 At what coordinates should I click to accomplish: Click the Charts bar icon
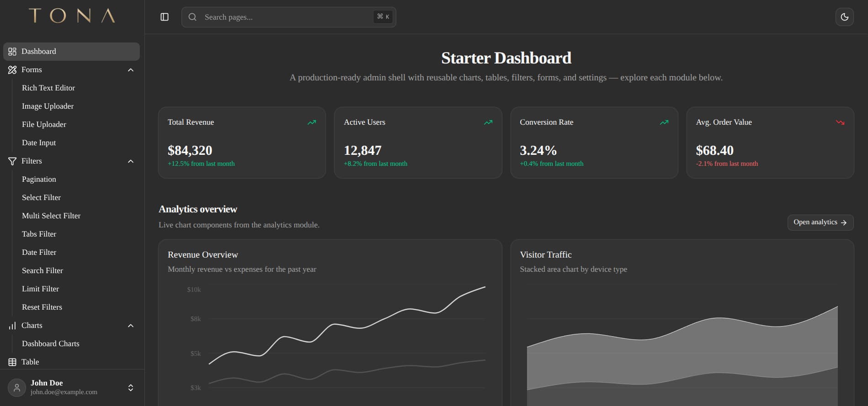[x=12, y=326]
